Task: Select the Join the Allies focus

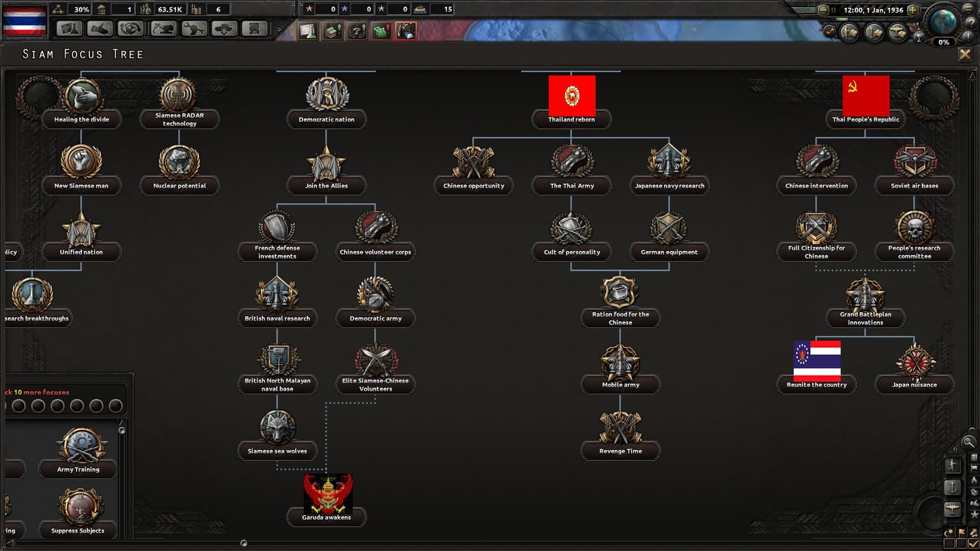Action: 326,170
